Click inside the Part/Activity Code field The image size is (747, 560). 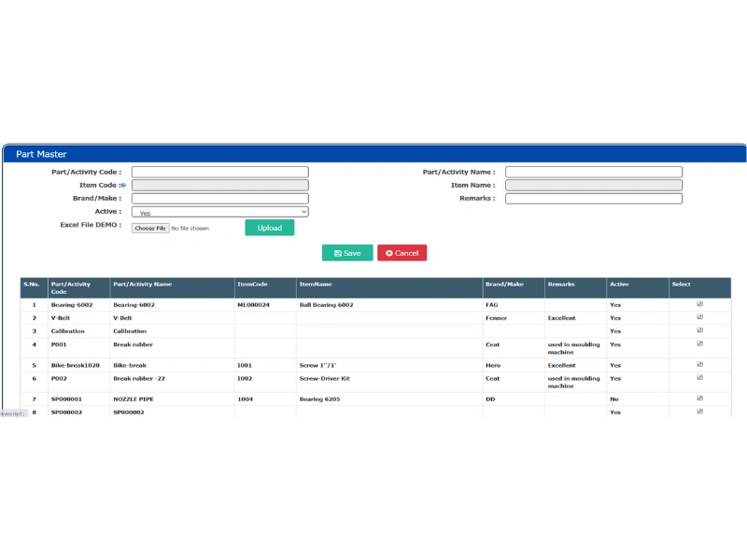[219, 171]
